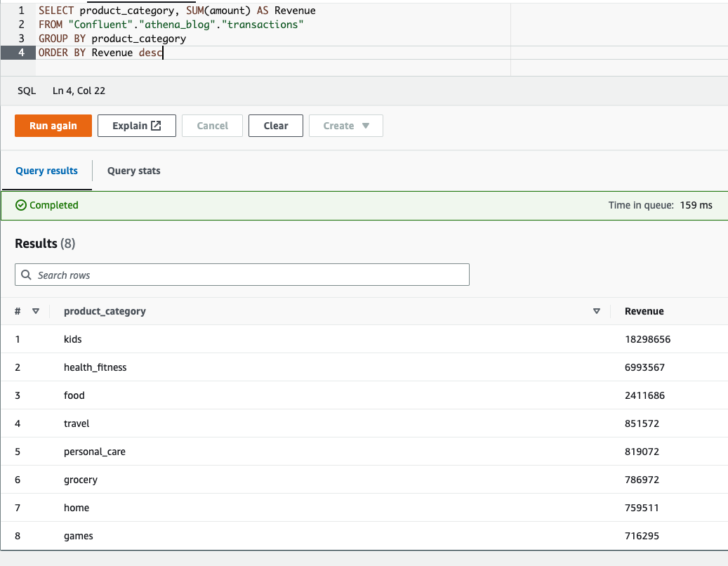Click the external link icon on Explain button

(156, 125)
